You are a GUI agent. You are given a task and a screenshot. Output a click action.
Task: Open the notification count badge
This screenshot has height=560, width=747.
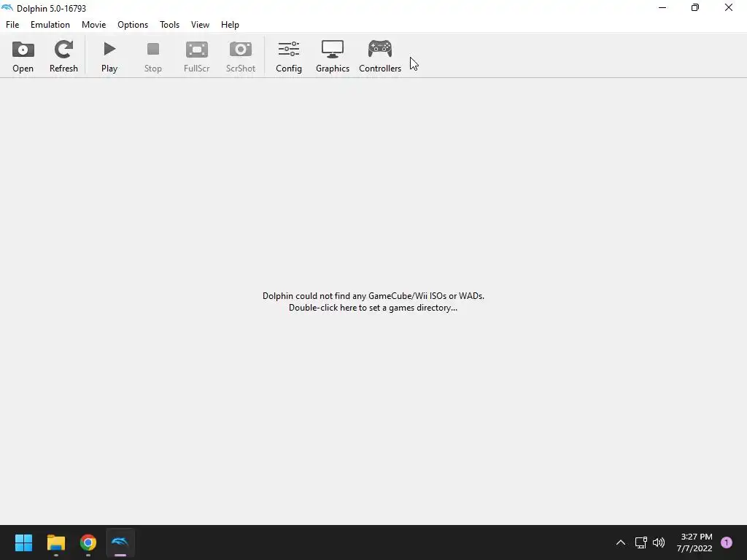tap(727, 542)
